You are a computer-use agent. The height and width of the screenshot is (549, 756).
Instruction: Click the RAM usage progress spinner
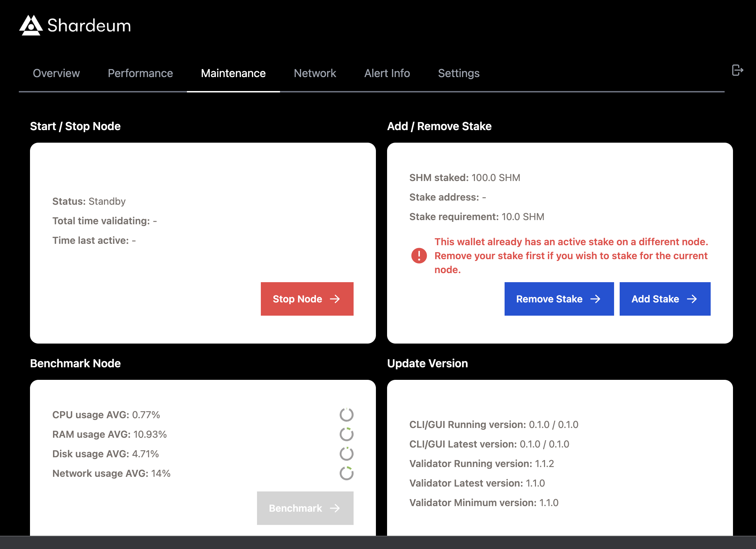346,434
